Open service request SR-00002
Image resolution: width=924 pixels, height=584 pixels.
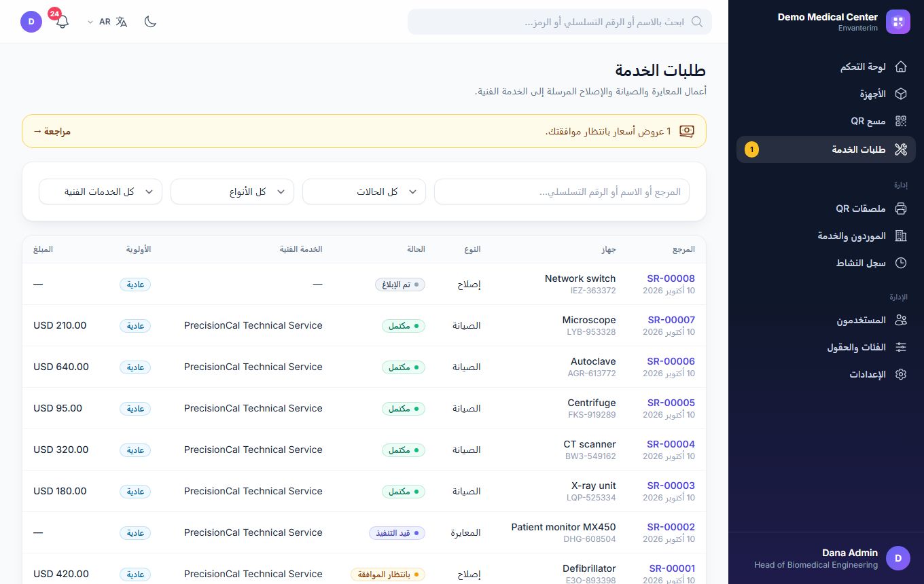pos(671,527)
